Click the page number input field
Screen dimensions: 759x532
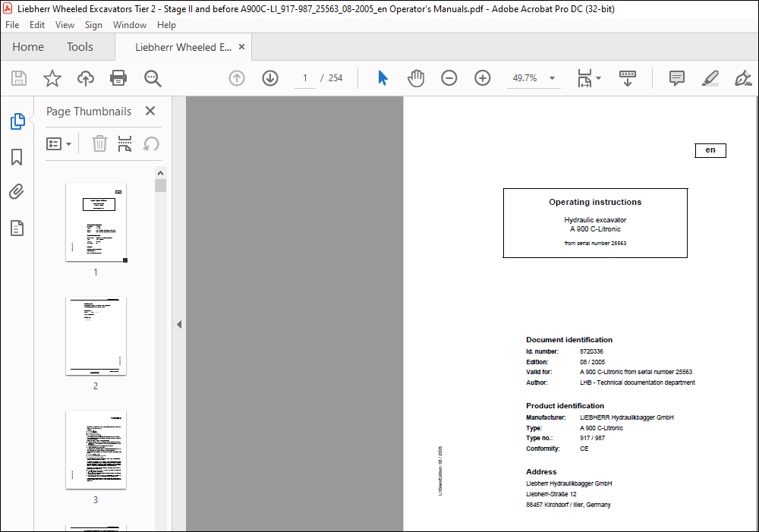click(x=305, y=78)
